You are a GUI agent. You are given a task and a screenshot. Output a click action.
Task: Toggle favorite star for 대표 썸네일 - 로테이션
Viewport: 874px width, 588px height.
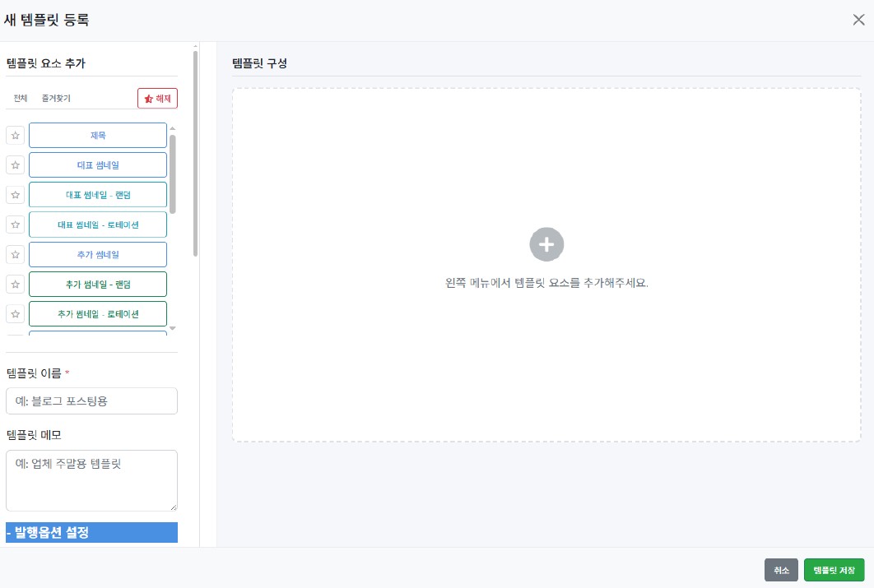point(15,225)
